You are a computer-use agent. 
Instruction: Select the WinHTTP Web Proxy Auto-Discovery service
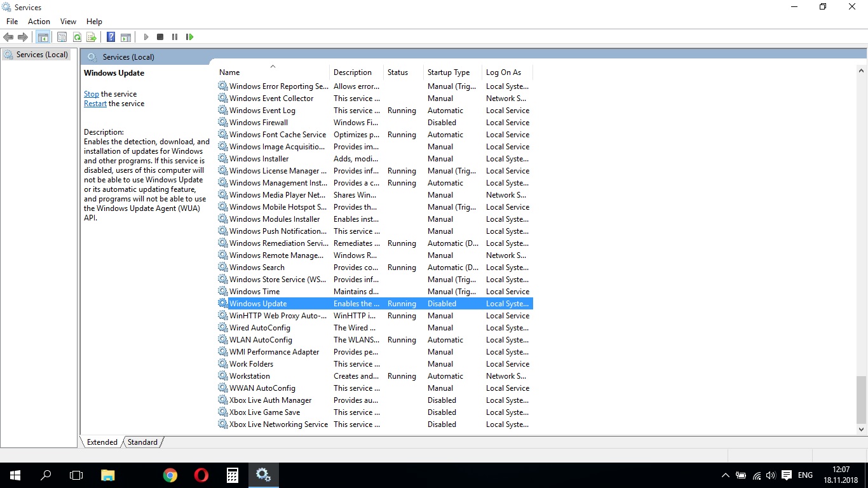(x=375, y=316)
